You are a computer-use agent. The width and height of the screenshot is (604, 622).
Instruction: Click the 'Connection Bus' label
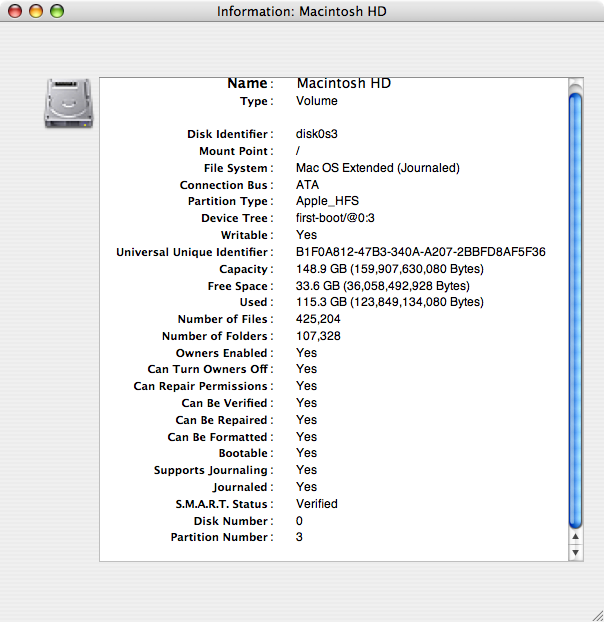(224, 185)
